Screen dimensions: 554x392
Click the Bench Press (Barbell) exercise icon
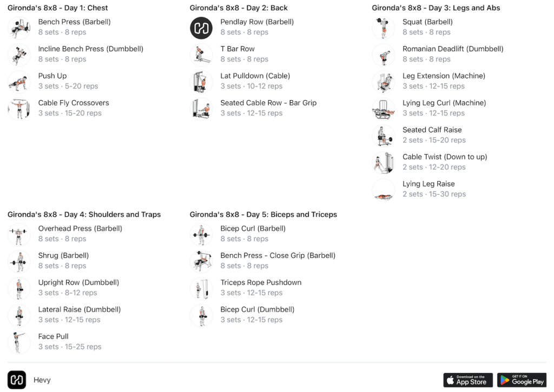[19, 28]
